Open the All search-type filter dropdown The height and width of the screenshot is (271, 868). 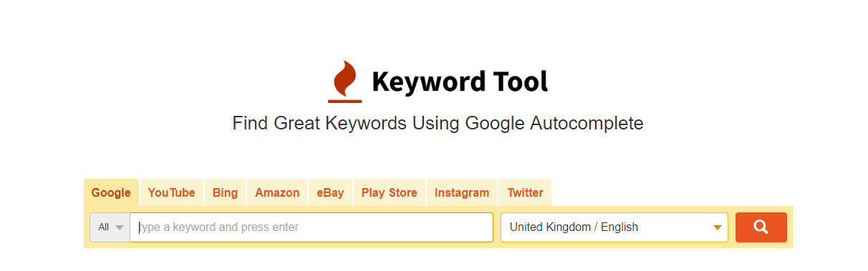click(x=110, y=227)
